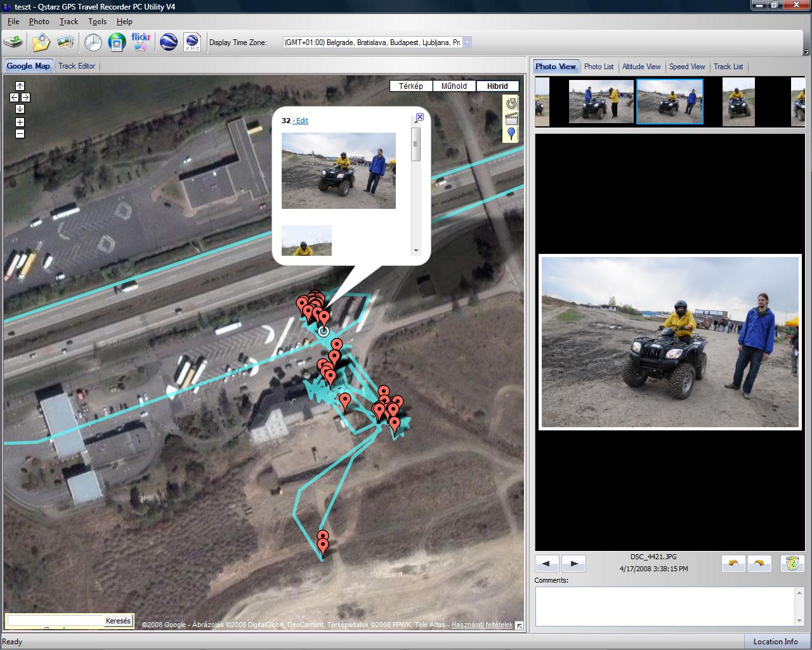Click the map zoom in plus button

20,122
